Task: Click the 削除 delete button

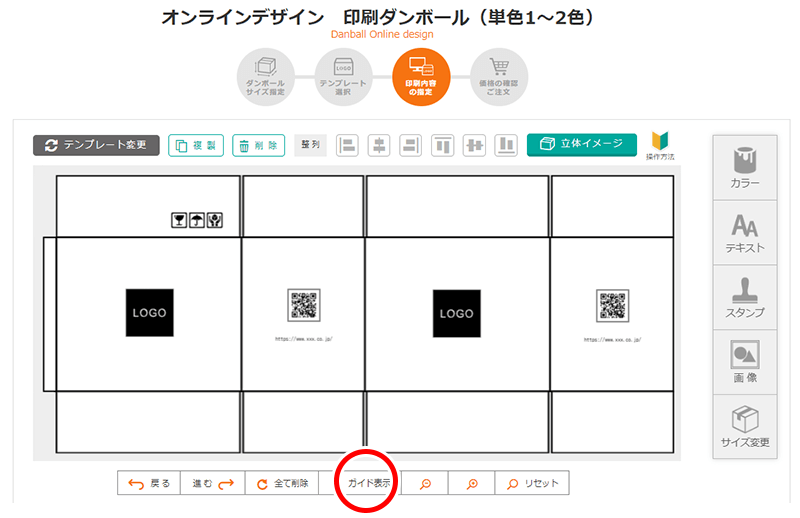Action: point(259,145)
